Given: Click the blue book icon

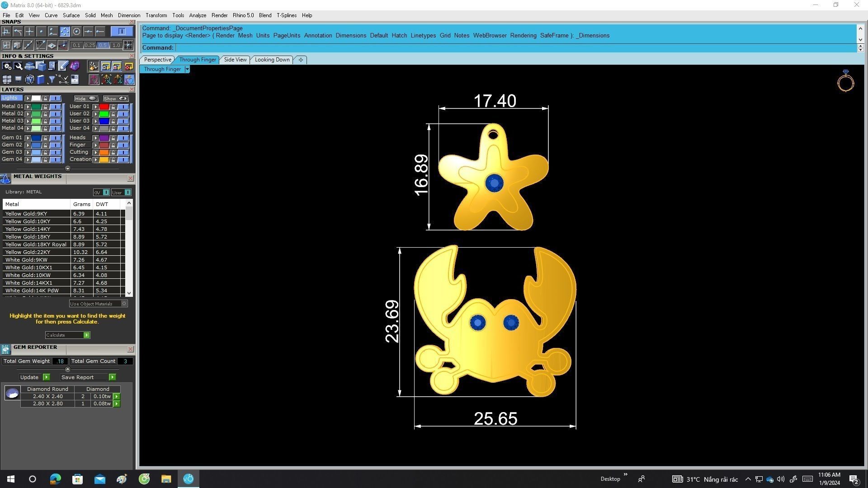Looking at the screenshot, I should 41,80.
